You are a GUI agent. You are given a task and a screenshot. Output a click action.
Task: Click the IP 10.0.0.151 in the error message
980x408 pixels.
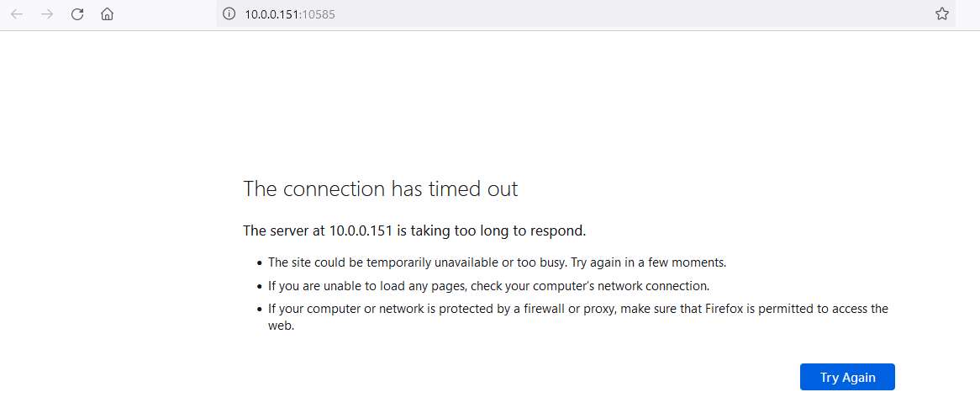pyautogui.click(x=360, y=230)
